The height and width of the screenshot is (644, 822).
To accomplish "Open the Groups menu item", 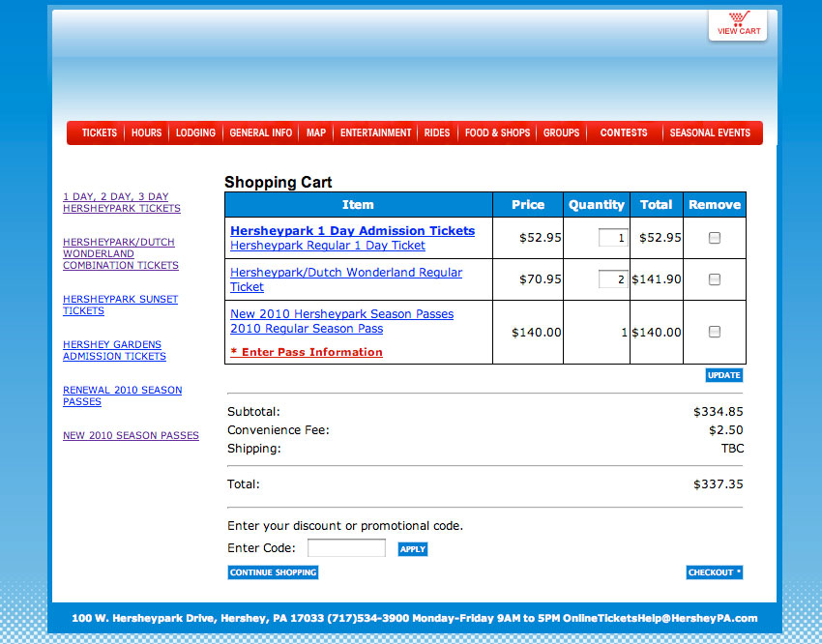I will tap(561, 132).
